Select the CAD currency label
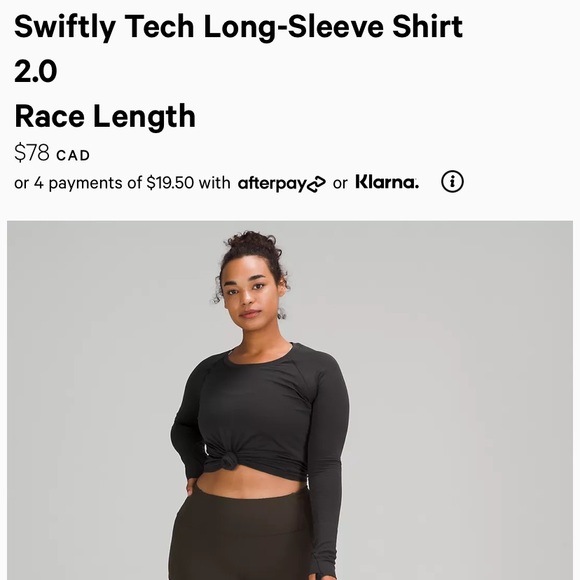 73,155
